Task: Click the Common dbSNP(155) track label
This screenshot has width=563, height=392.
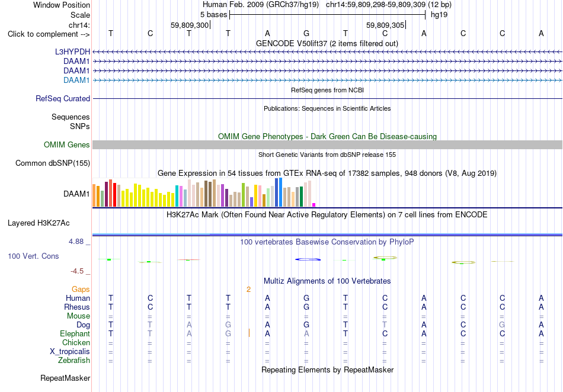Action: click(x=52, y=163)
